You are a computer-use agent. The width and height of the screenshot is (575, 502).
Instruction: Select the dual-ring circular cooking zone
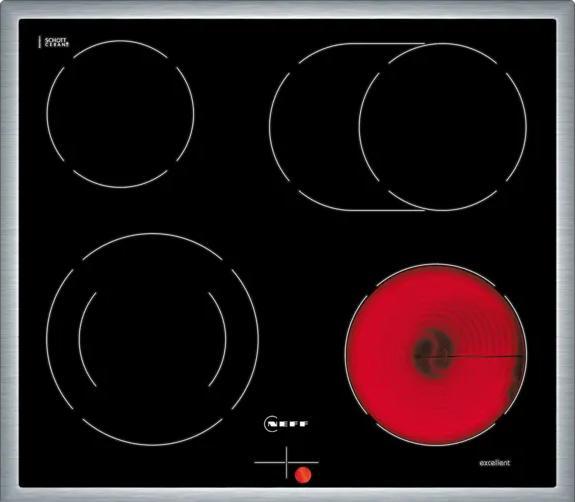coord(153,340)
